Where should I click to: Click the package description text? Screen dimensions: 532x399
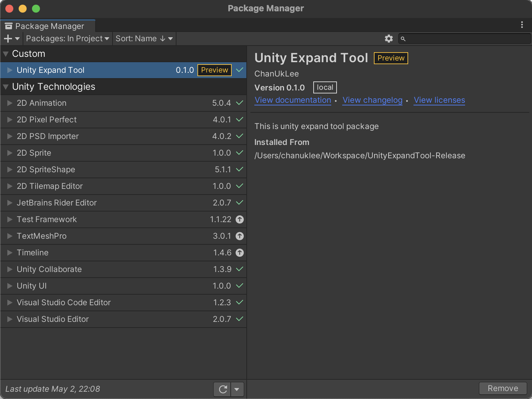(x=317, y=126)
